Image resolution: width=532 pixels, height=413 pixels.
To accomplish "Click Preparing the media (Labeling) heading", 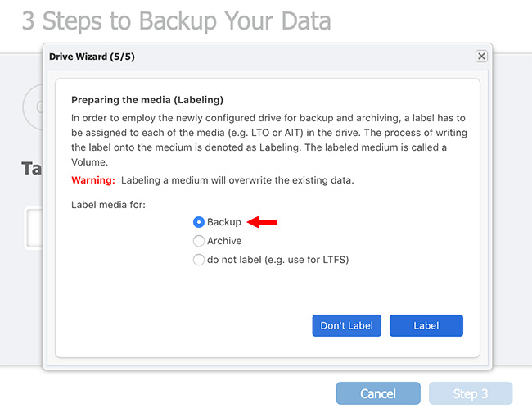I will point(147,100).
